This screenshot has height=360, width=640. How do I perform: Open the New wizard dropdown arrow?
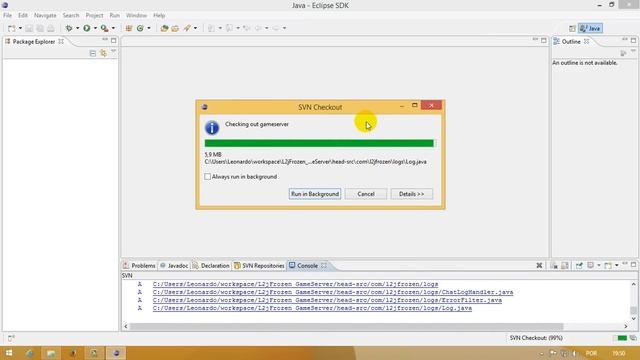pyautogui.click(x=20, y=28)
